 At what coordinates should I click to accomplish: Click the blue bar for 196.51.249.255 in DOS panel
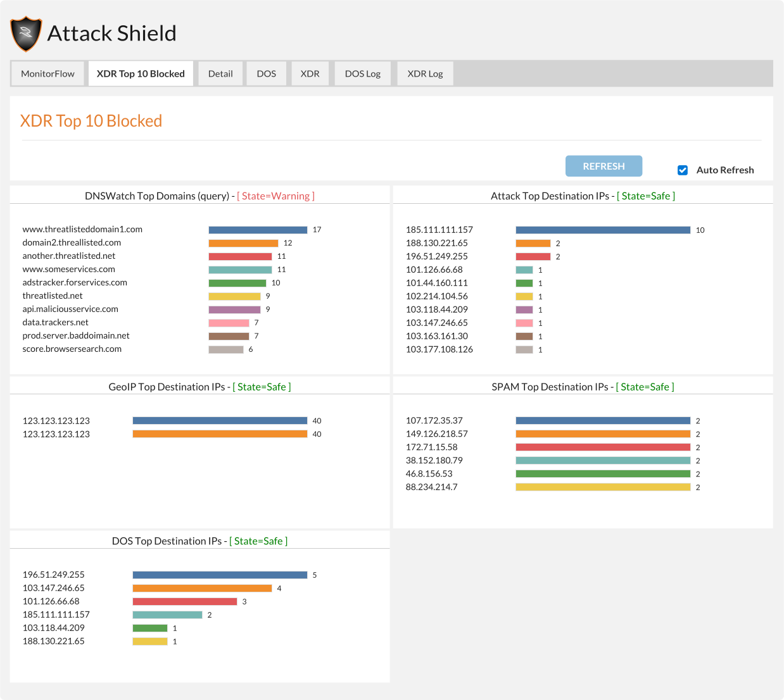pos(220,575)
